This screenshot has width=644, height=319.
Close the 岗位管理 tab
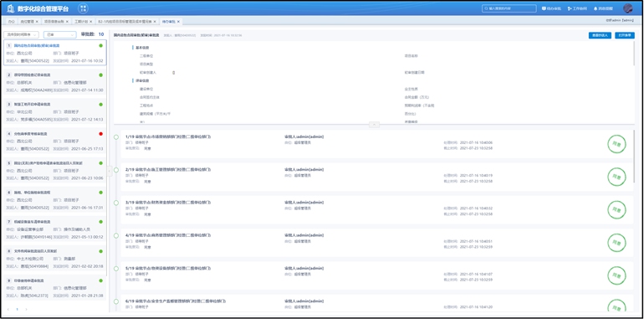point(37,22)
